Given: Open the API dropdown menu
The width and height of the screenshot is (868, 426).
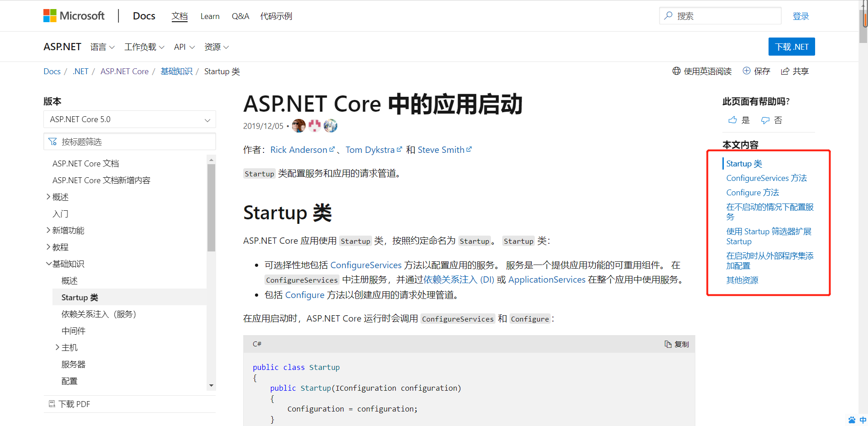Looking at the screenshot, I should click(x=184, y=47).
